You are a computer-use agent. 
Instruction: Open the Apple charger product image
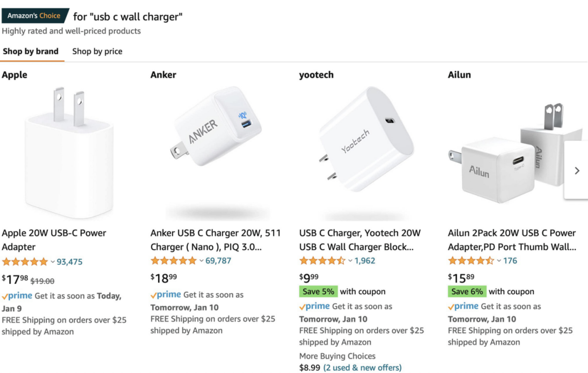tap(69, 153)
